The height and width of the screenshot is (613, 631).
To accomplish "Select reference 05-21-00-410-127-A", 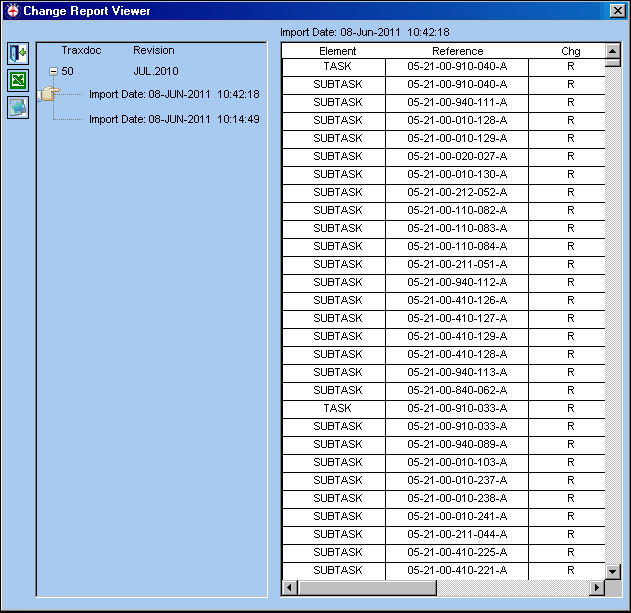I will pos(457,318).
